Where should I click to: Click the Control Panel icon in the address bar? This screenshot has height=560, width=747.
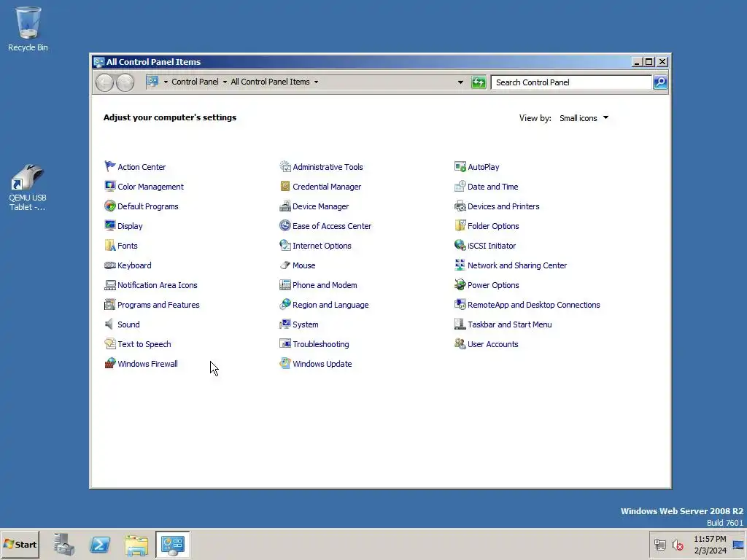click(152, 82)
